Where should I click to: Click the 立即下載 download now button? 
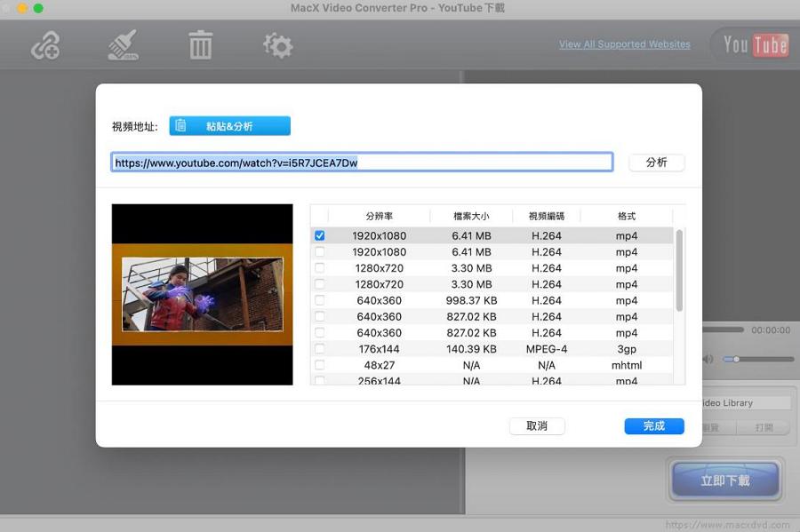coord(725,480)
